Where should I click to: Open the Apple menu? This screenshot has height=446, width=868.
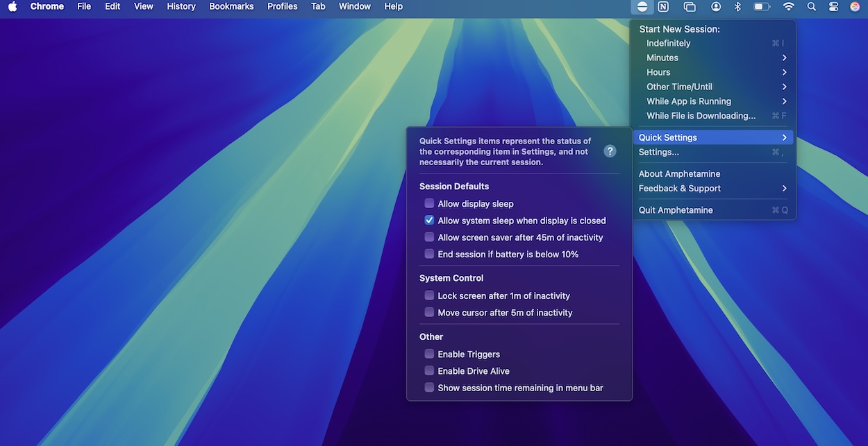coord(12,6)
